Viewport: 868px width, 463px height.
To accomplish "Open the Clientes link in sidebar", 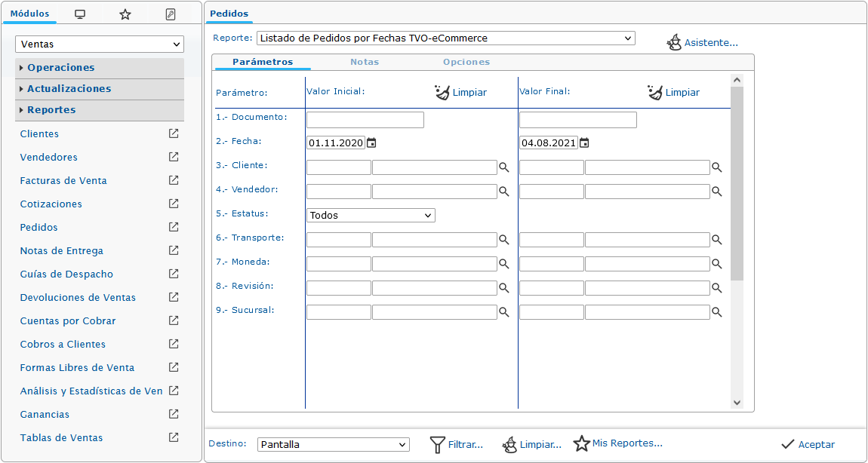I will point(39,134).
